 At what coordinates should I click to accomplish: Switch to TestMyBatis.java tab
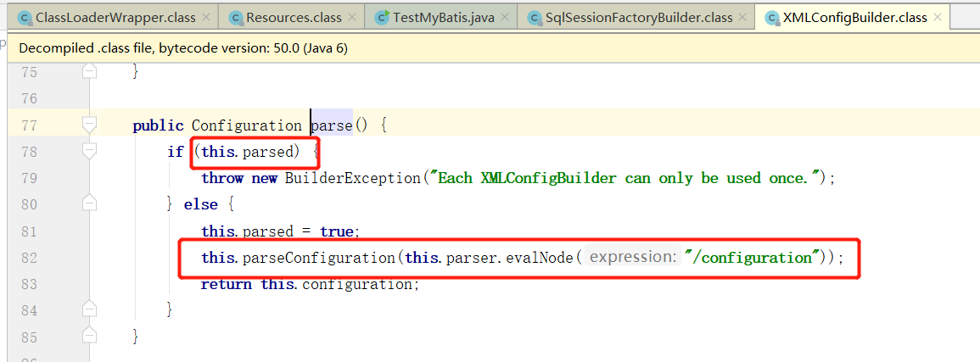click(x=442, y=18)
